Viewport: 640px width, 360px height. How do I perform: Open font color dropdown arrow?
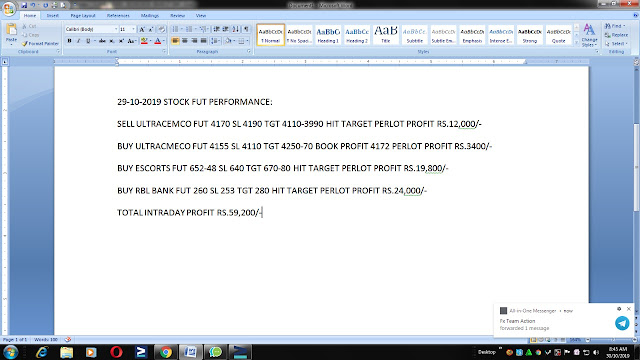pyautogui.click(x=164, y=41)
